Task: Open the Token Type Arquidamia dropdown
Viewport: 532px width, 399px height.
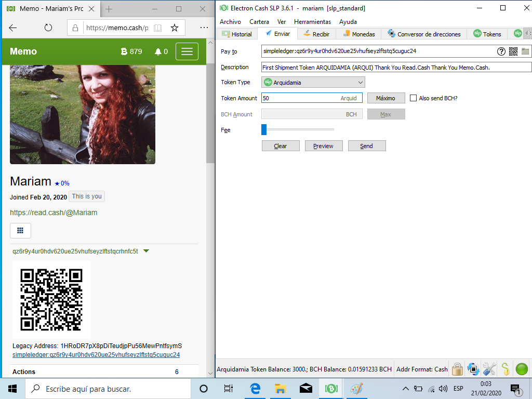Action: tap(313, 83)
